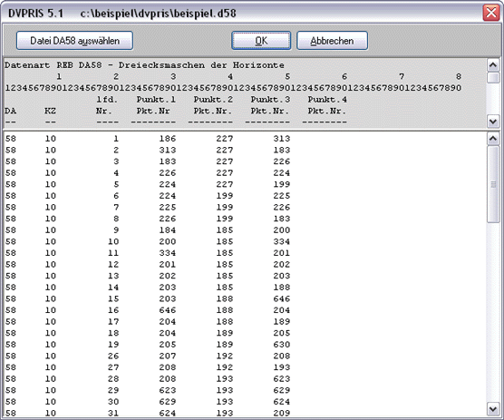Screen dimensions: 504x420
Task: Click the window title path text
Action: tap(158, 14)
